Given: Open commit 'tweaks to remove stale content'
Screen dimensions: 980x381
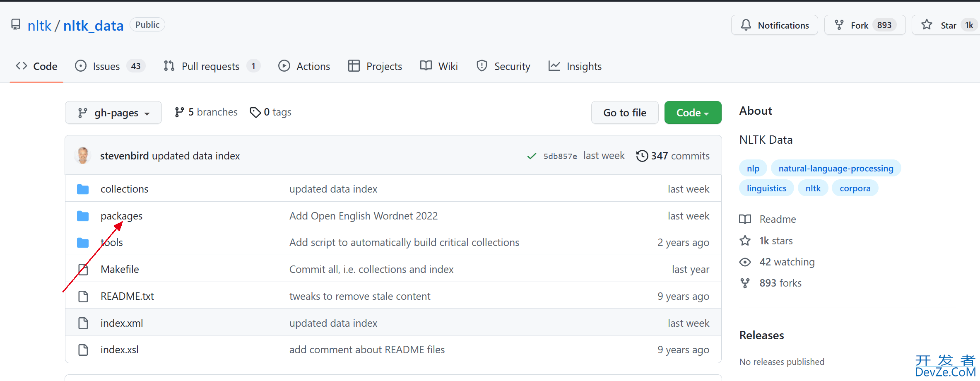Looking at the screenshot, I should [x=360, y=296].
